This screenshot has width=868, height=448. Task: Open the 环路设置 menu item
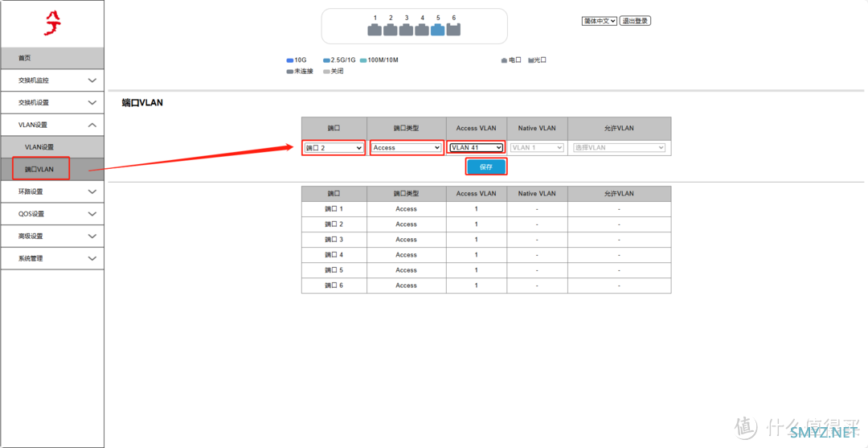pos(52,191)
